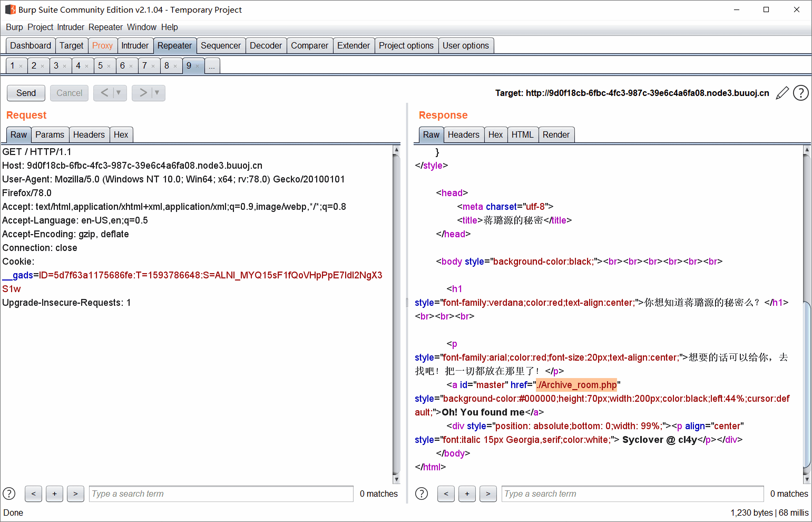Screen dimensions: 812x522
Task: Click the Burp Suite logo icon
Action: tap(10, 9)
